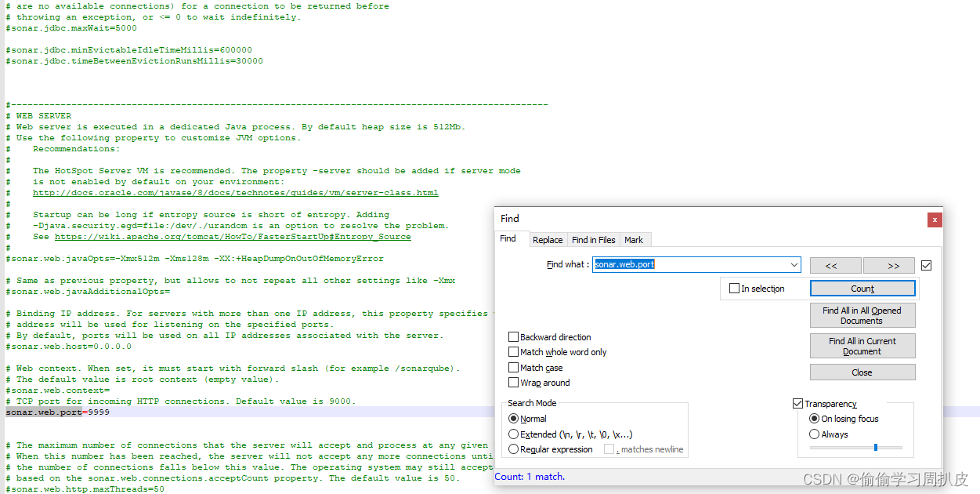Click the next match >> button
Viewport: 980px width, 494px height.
[888, 265]
